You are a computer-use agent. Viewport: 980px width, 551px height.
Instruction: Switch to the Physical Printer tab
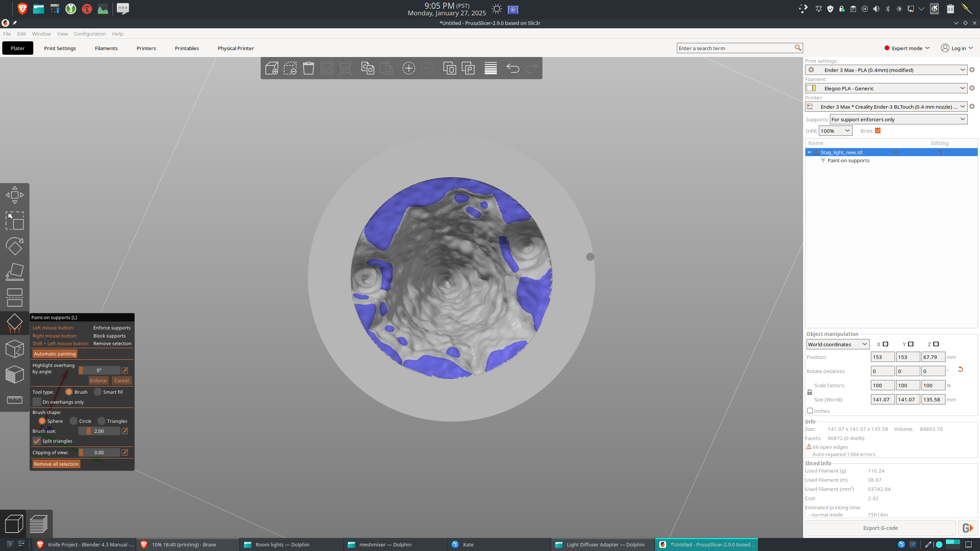[236, 48]
